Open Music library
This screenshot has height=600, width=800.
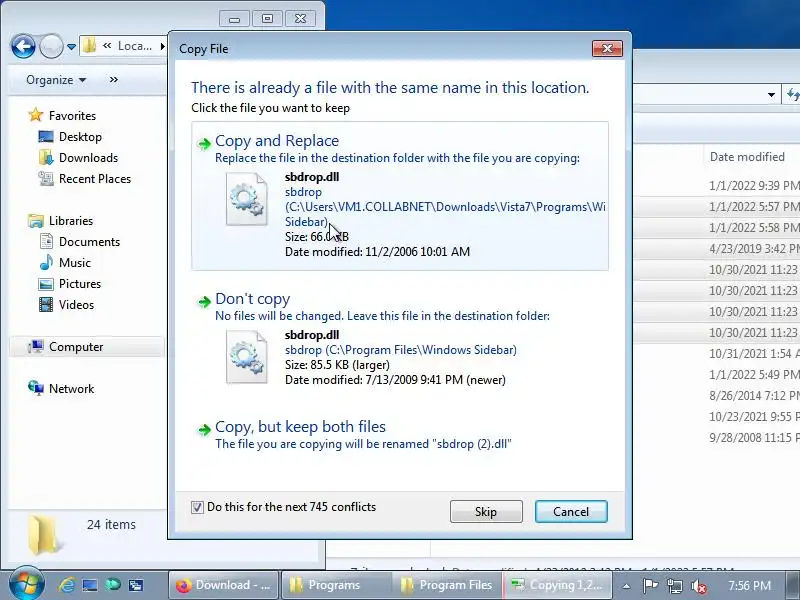tap(74, 262)
